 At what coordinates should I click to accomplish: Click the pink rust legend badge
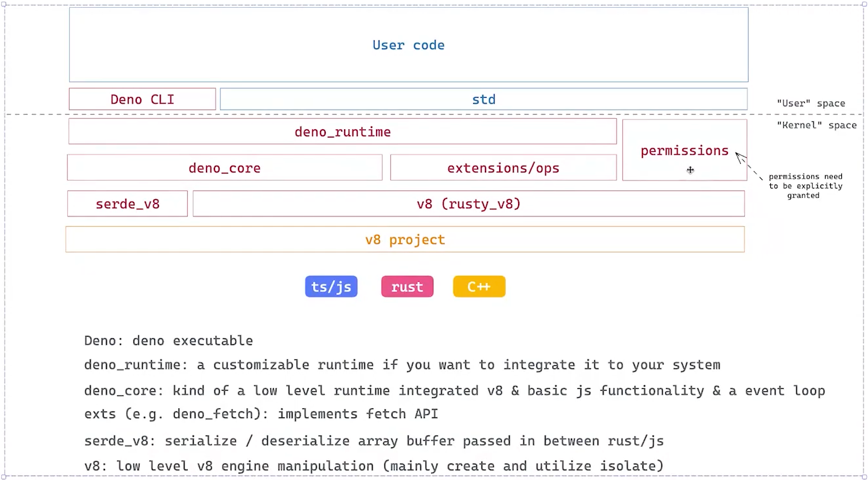coord(407,286)
